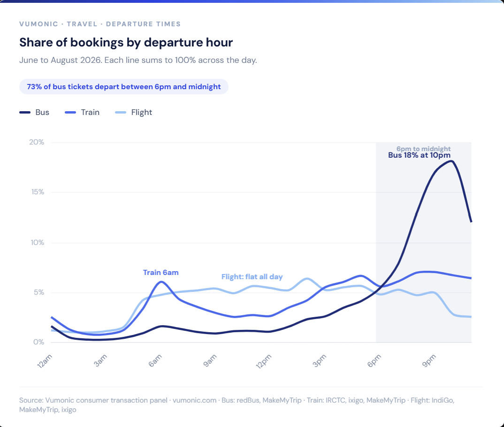Click the 9am x-axis tick label
Image resolution: width=504 pixels, height=427 pixels.
click(x=210, y=361)
